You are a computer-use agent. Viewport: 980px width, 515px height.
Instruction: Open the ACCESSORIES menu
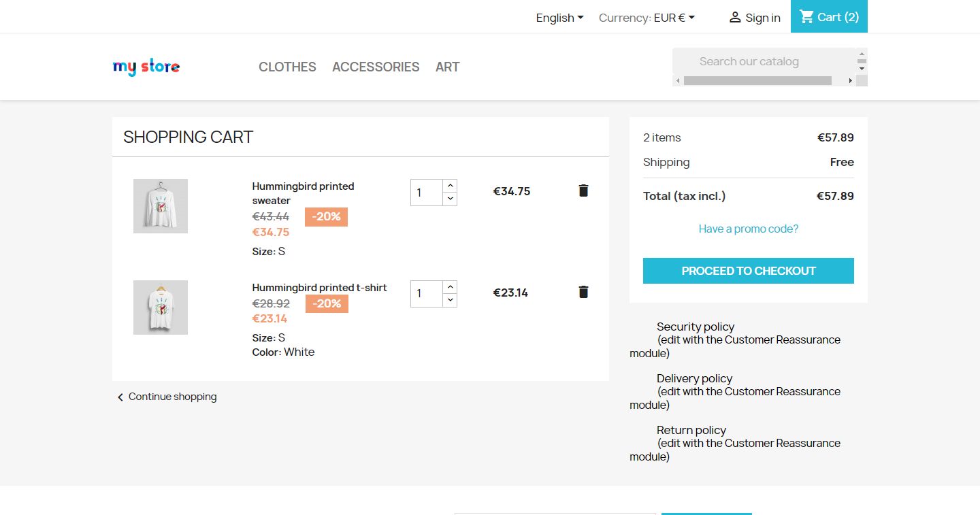coord(376,67)
